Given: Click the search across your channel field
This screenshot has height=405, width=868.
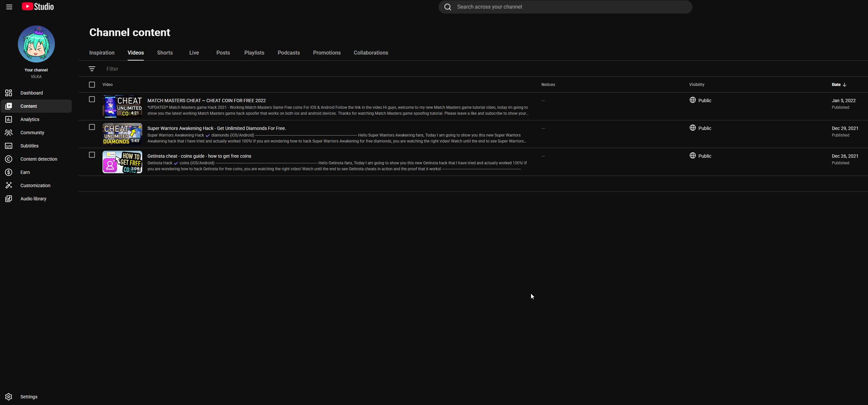Looking at the screenshot, I should click(x=565, y=7).
